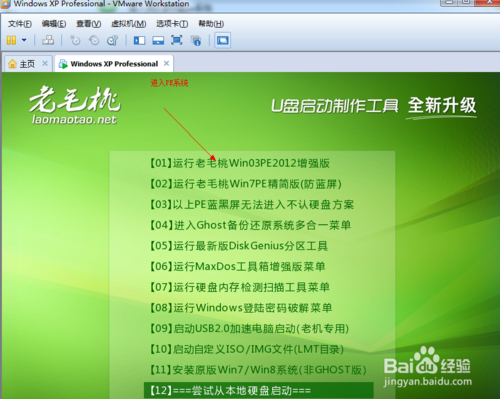Toggle the library sidebar view icon
Screen dimensions: 500x399
139,40
